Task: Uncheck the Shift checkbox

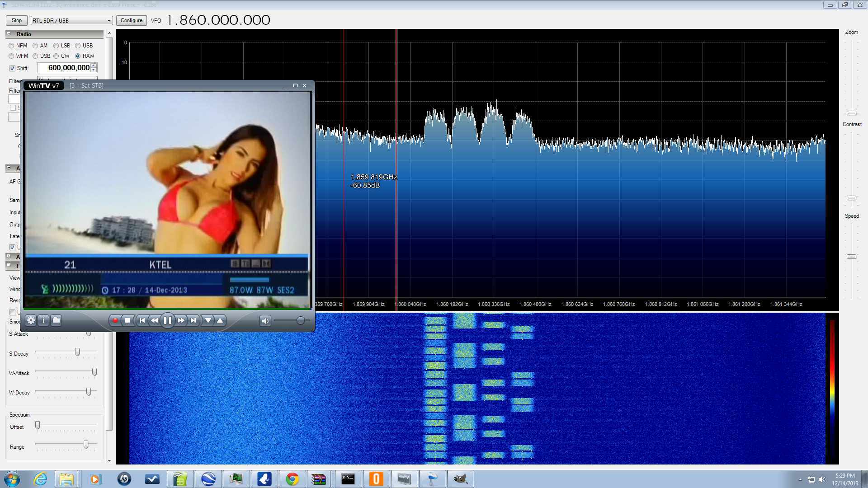Action: tap(13, 68)
